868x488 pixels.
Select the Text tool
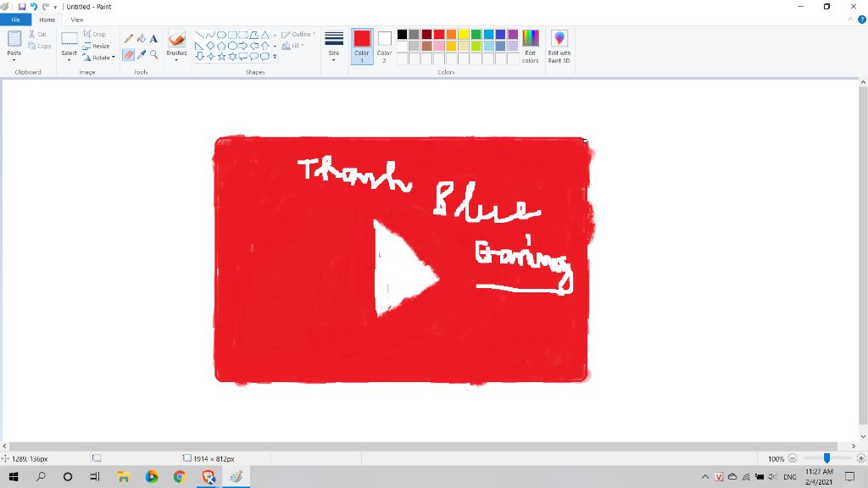tap(154, 39)
